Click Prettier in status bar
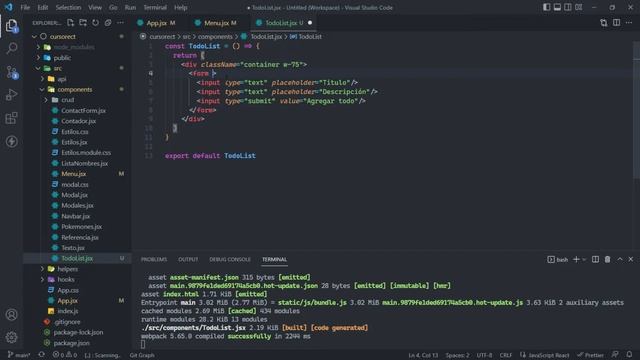Screen dimensions: 640x360 (x=590, y=355)
